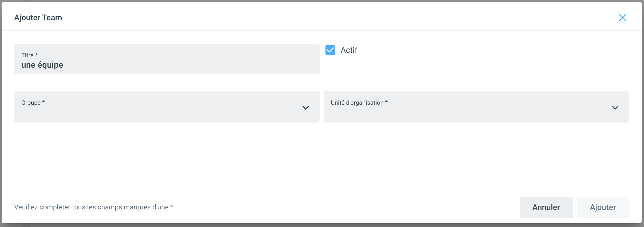Expand the Groupe dropdown chevron
The image size is (644, 227).
305,108
